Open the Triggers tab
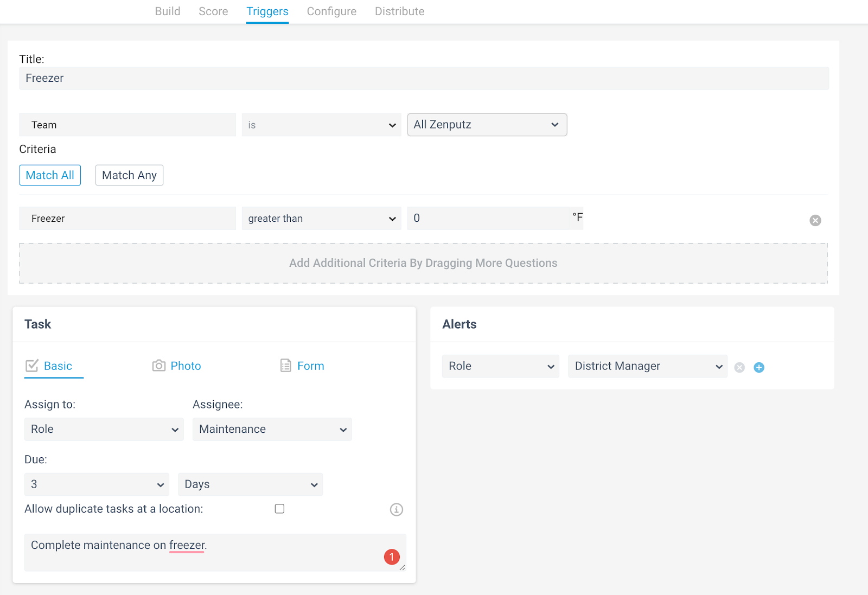The height and width of the screenshot is (595, 868). 267,11
